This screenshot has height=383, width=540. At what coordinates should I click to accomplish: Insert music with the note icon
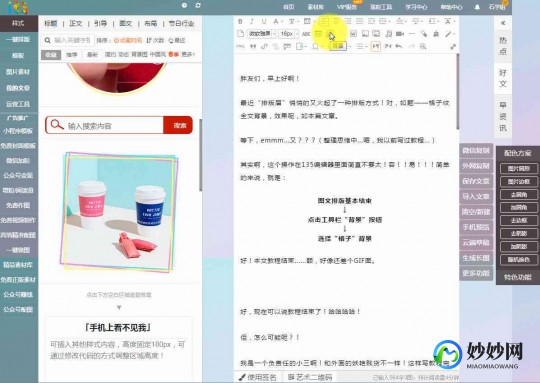click(x=388, y=34)
